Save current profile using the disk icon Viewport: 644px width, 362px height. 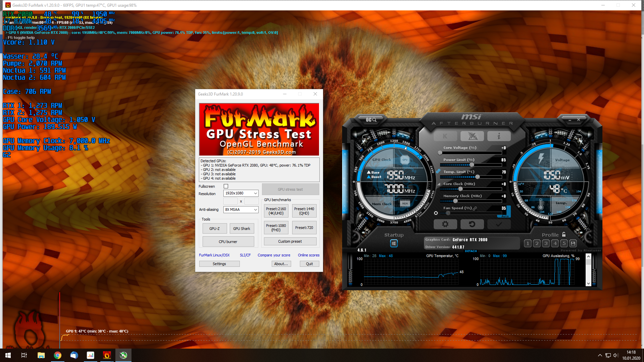click(x=574, y=243)
